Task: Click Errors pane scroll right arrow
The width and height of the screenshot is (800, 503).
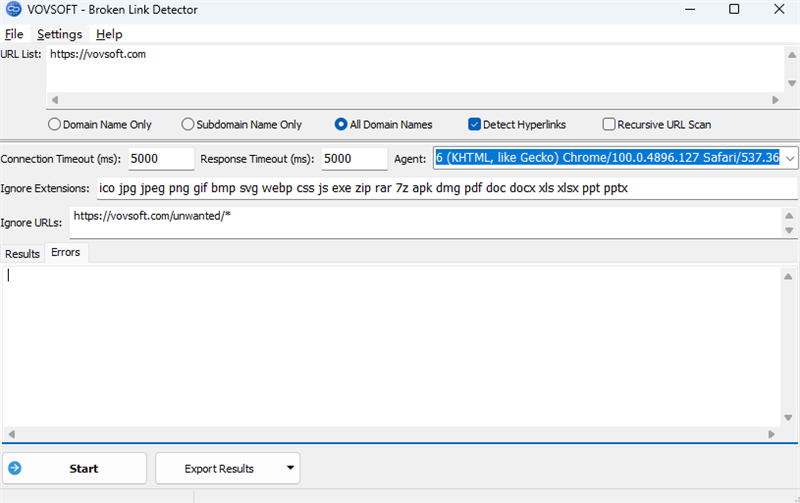Action: pos(771,434)
